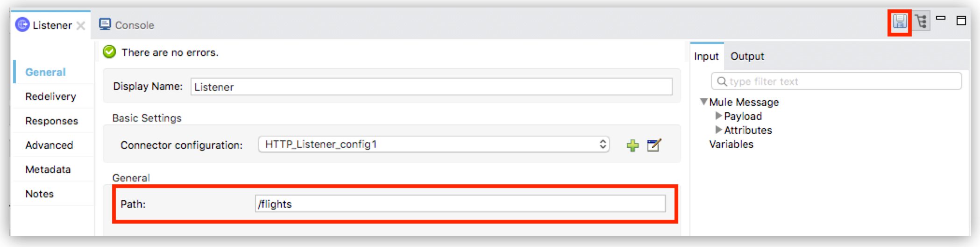
Task: Select the Input tab
Action: point(706,57)
